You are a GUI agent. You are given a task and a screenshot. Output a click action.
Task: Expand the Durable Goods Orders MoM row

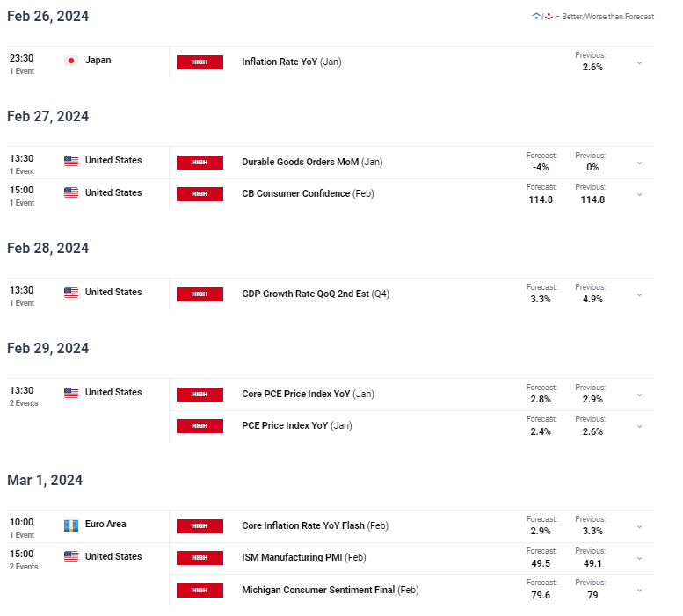coord(639,163)
